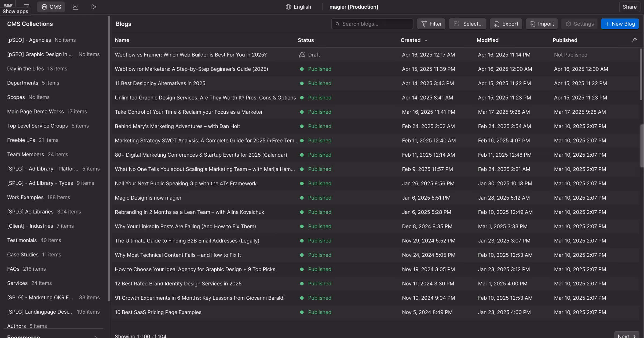Open Unlimited Graphic Design Services post
The image size is (644, 338).
click(205, 98)
